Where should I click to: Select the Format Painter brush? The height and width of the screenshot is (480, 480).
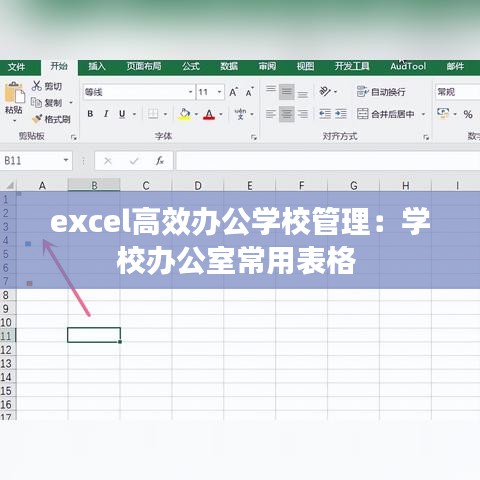point(37,119)
